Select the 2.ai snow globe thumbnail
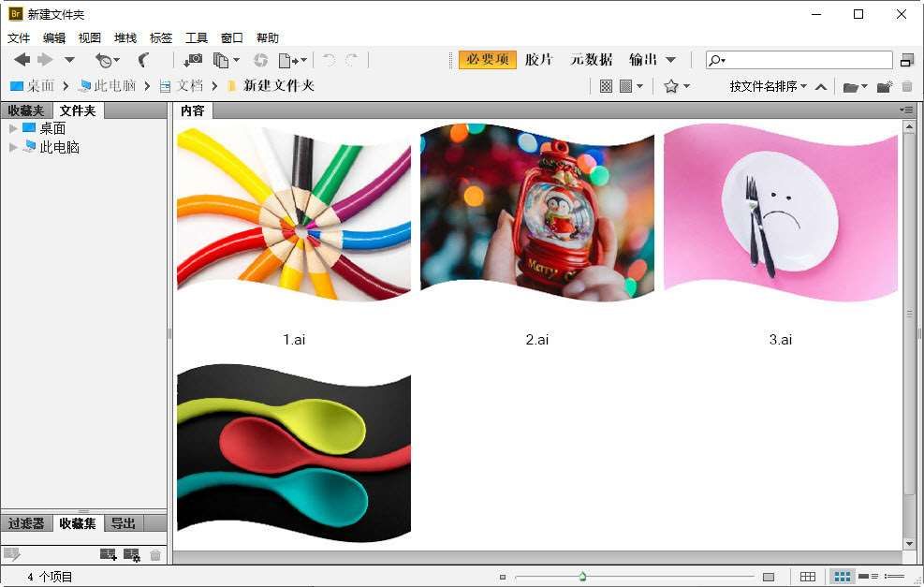Screen dimensions: 924x587 (x=536, y=213)
